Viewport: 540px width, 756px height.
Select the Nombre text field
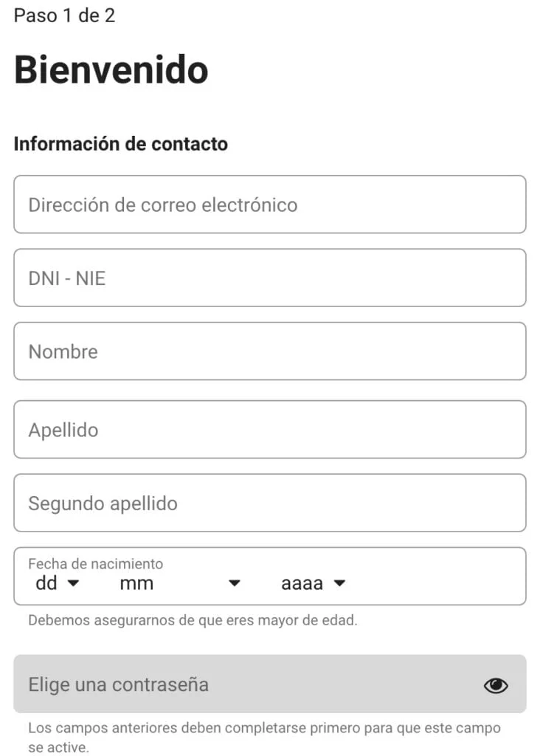pyautogui.click(x=269, y=351)
